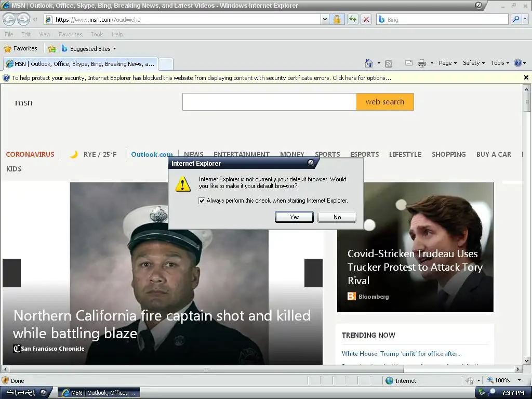Open the command bar Tools dropdown
Screen dimensions: 532x399
[500, 63]
